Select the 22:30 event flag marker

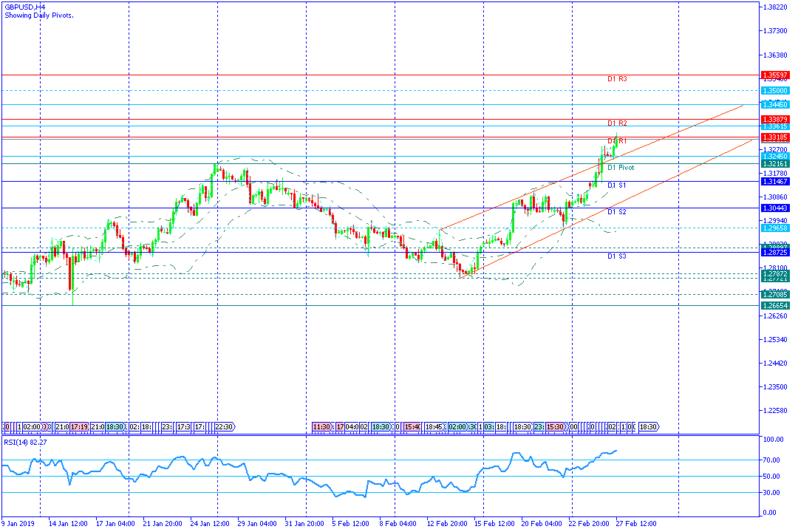pos(225,427)
